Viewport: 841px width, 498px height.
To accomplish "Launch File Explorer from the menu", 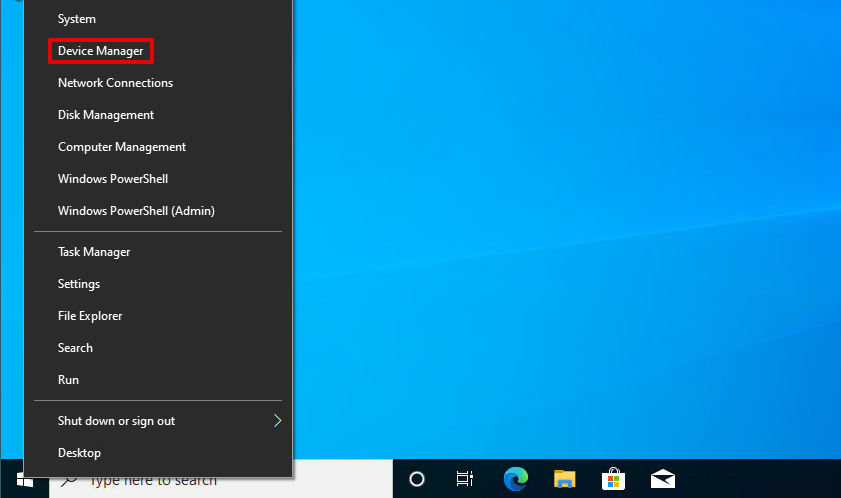I will click(158, 316).
